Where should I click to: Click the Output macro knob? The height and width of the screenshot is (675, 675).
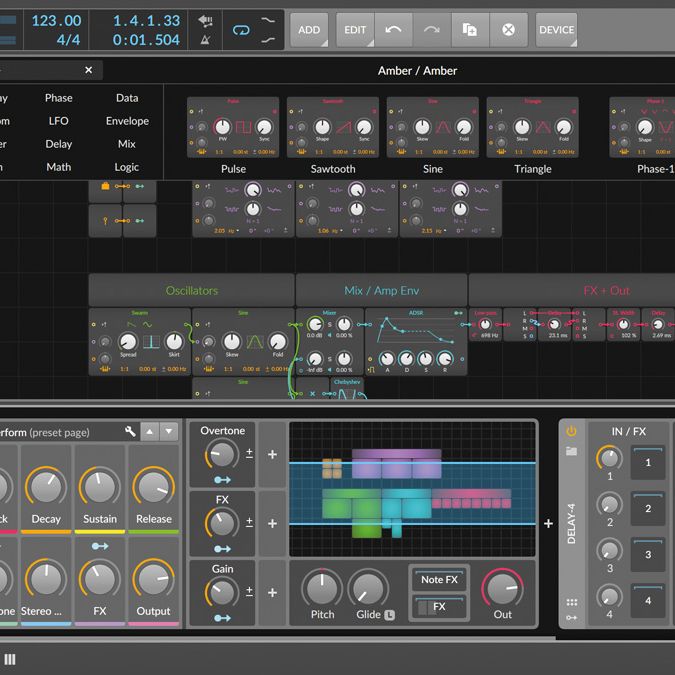click(x=154, y=579)
